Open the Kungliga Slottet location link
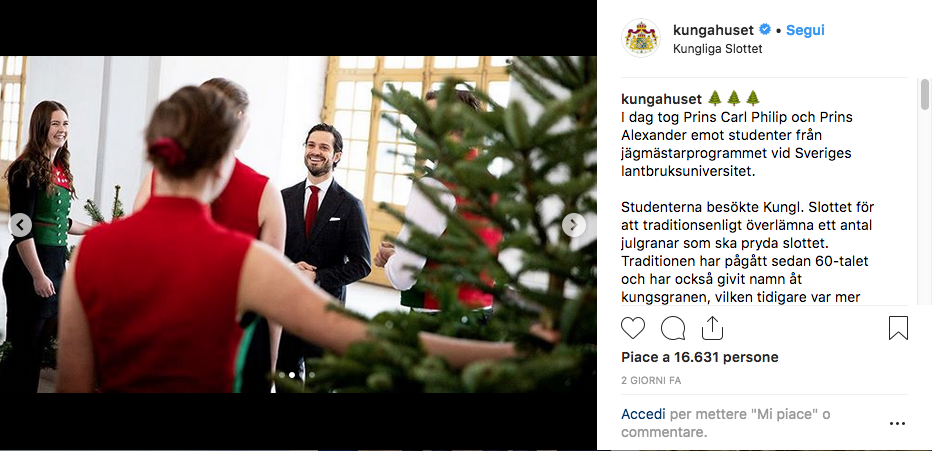 coord(717,49)
